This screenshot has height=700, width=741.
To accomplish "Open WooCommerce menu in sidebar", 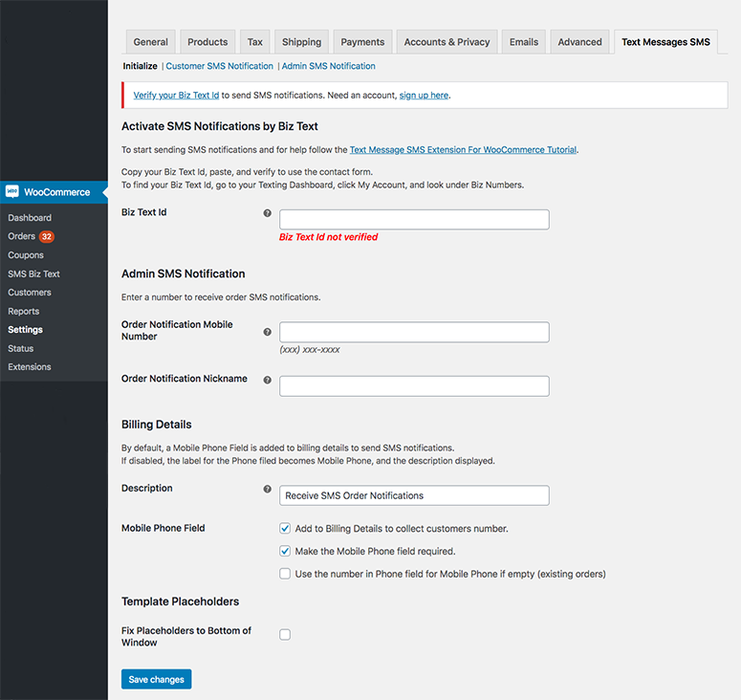I will pyautogui.click(x=54, y=192).
